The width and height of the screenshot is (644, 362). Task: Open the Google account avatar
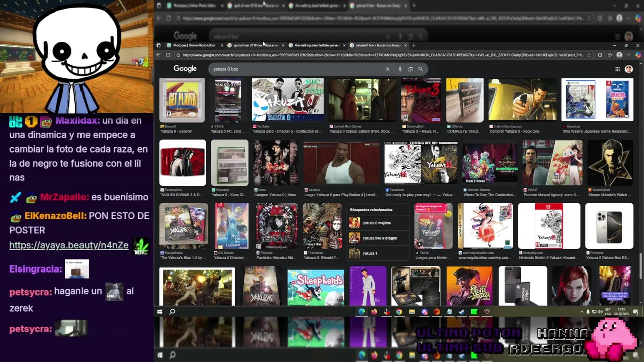coord(629,69)
